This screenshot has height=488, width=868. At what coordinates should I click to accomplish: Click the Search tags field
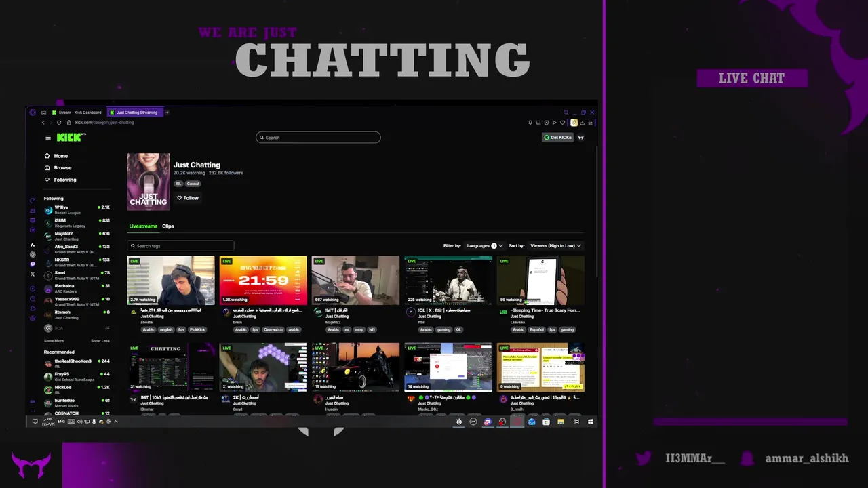180,246
